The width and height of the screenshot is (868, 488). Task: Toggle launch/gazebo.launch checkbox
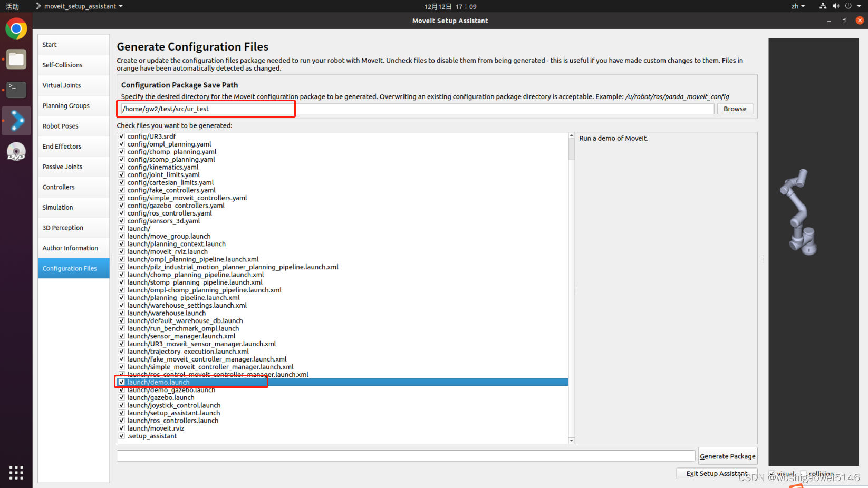[122, 398]
